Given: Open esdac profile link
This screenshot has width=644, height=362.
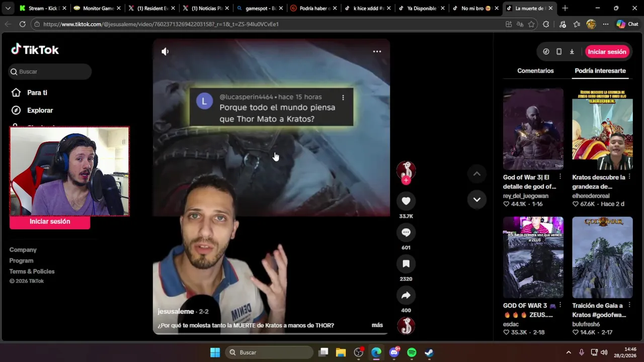Looking at the screenshot, I should tap(511, 324).
